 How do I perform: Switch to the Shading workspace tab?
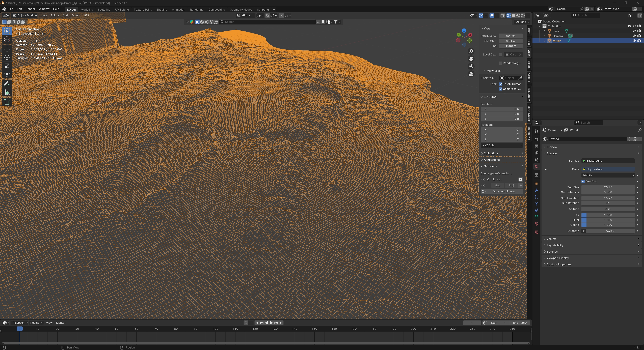point(162,10)
